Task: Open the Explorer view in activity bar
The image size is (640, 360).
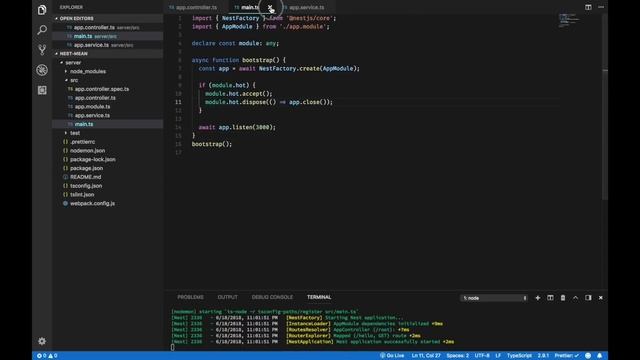Action: pos(42,10)
